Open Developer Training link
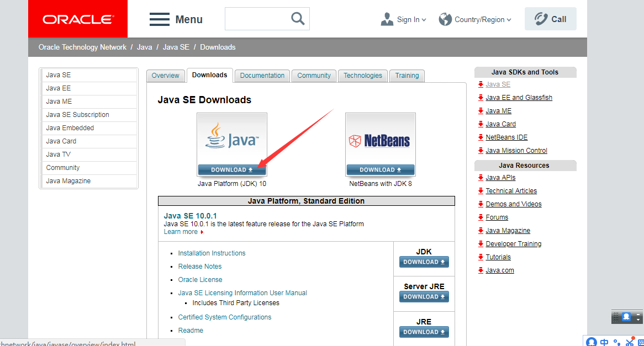This screenshot has height=346, width=644. [514, 244]
